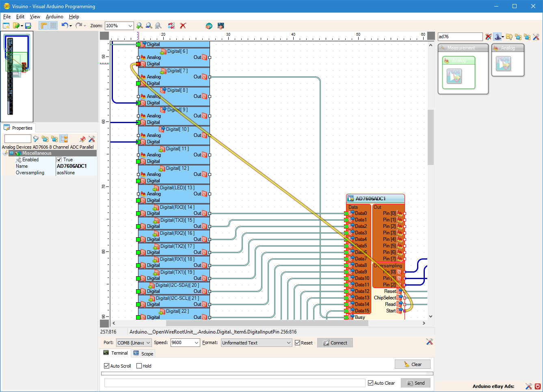
Task: Click the pin icon next to Enabled
Action: [18, 160]
